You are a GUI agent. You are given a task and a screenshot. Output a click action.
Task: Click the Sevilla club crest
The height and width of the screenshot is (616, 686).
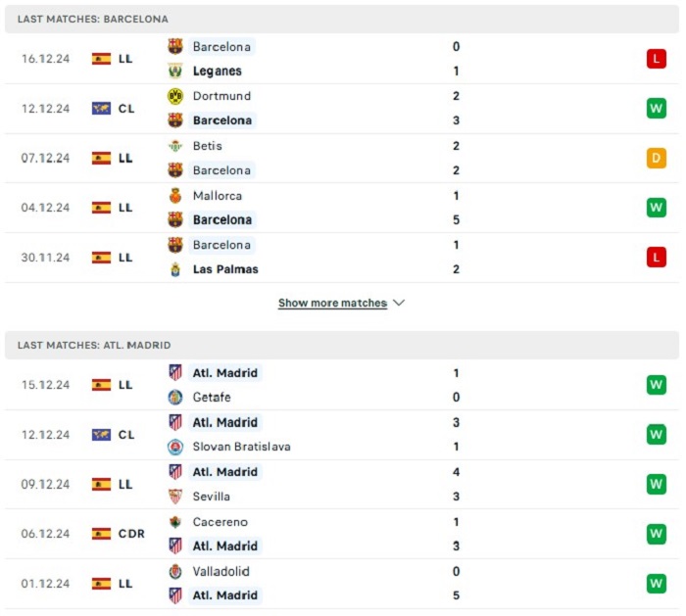click(175, 497)
